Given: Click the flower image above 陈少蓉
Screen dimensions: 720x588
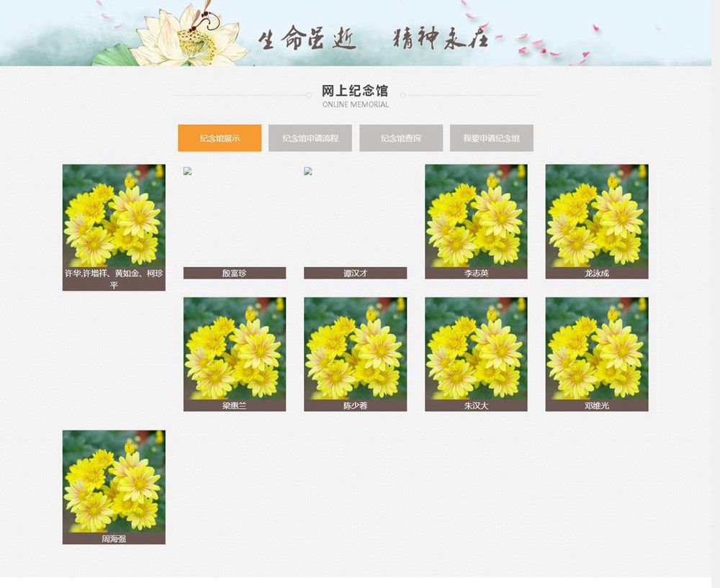Looking at the screenshot, I should click(355, 348).
